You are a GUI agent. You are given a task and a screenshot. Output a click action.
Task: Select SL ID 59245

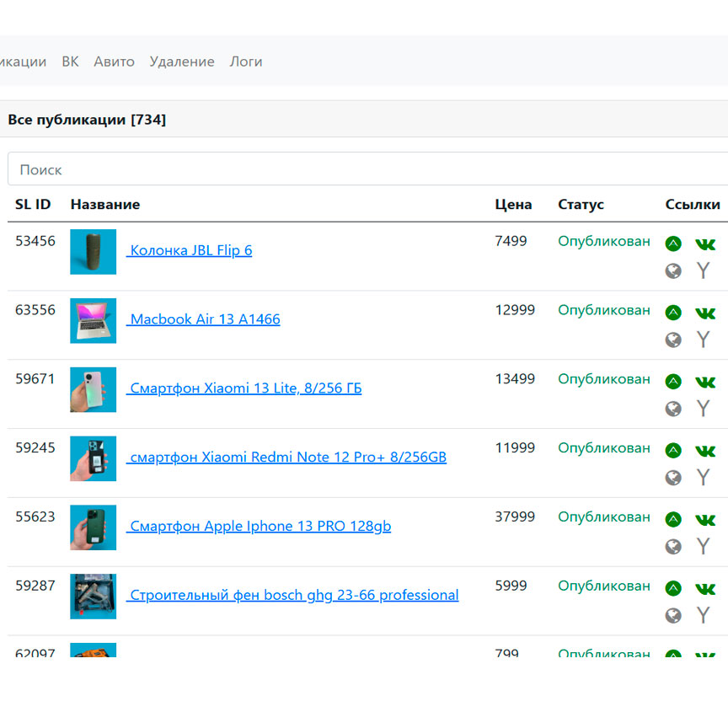[35, 447]
